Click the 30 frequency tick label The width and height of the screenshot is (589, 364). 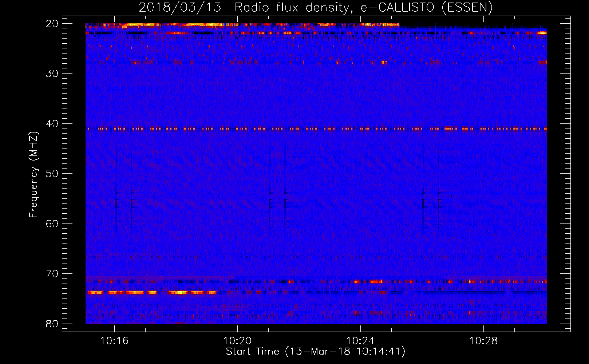click(x=52, y=74)
